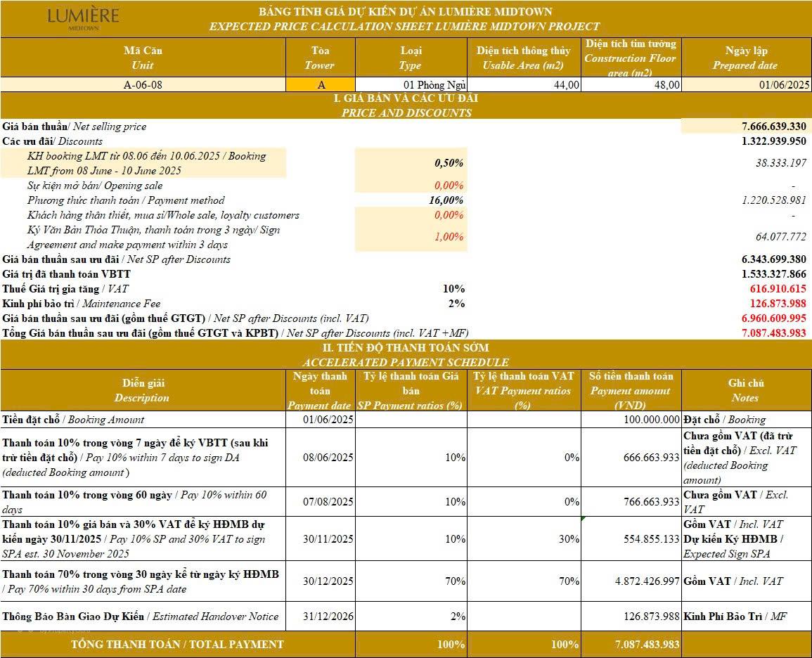Image resolution: width=812 pixels, height=658 pixels.
Task: Click Net SP after discounts value 6.343.699.380
Action: (x=773, y=259)
